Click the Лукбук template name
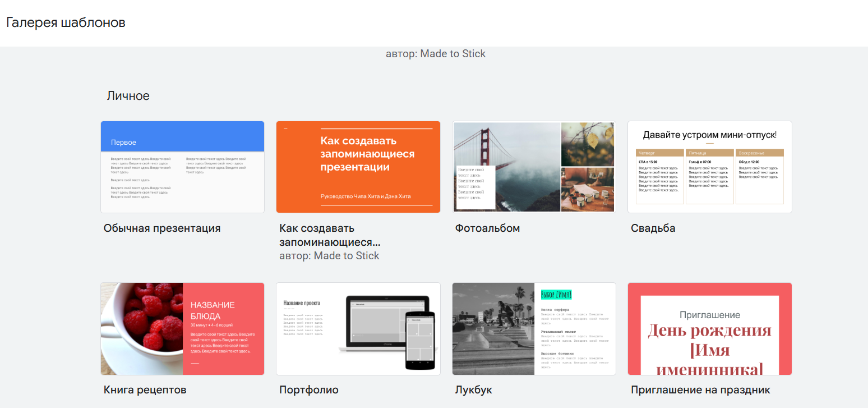Image resolution: width=868 pixels, height=408 pixels. [x=473, y=390]
